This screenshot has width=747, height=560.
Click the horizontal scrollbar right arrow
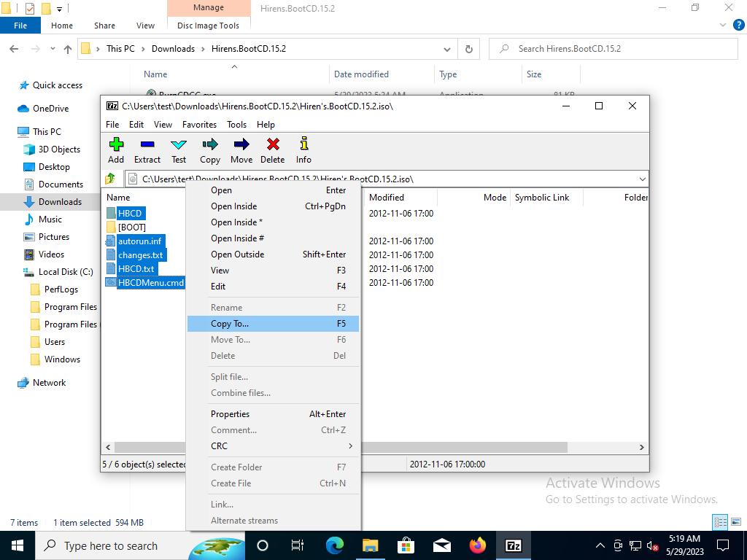642,447
